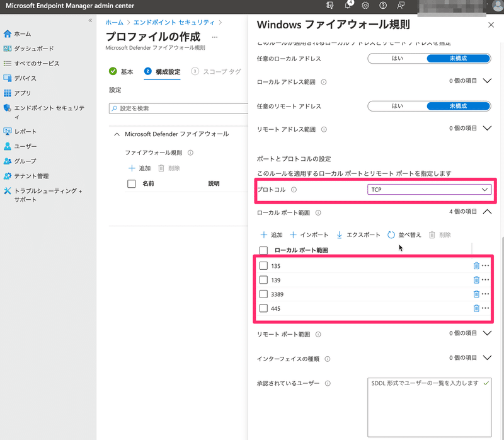504x440 pixels.
Task: Expand リモート ポート範囲 section
Action: 487,333
